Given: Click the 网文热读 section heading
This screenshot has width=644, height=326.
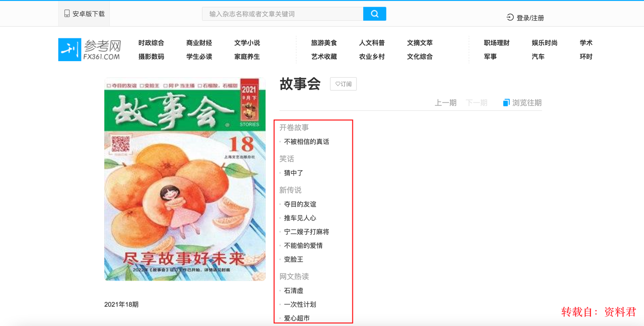Looking at the screenshot, I should (294, 277).
